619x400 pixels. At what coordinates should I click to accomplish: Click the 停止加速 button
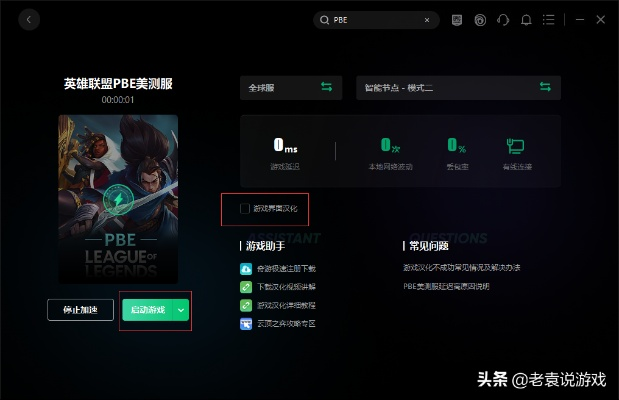coord(80,310)
